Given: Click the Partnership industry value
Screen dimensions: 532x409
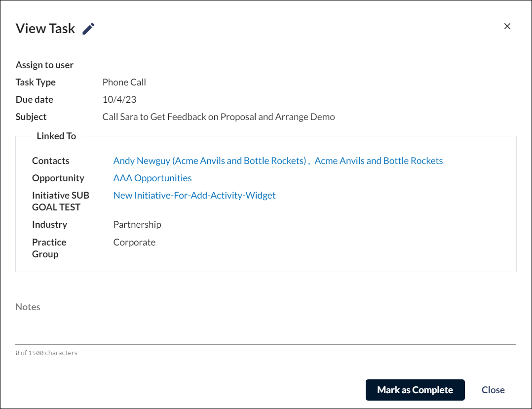Looking at the screenshot, I should pyautogui.click(x=137, y=225).
